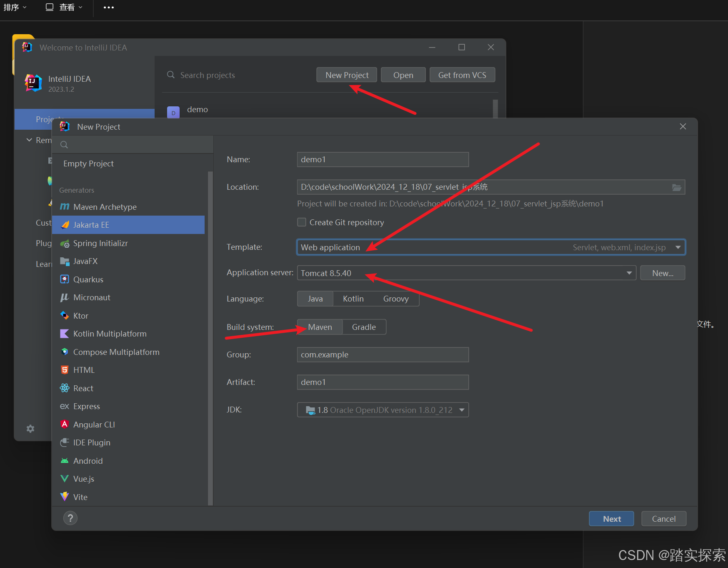
Task: Open demo project name in Welcome window
Action: pyautogui.click(x=198, y=109)
